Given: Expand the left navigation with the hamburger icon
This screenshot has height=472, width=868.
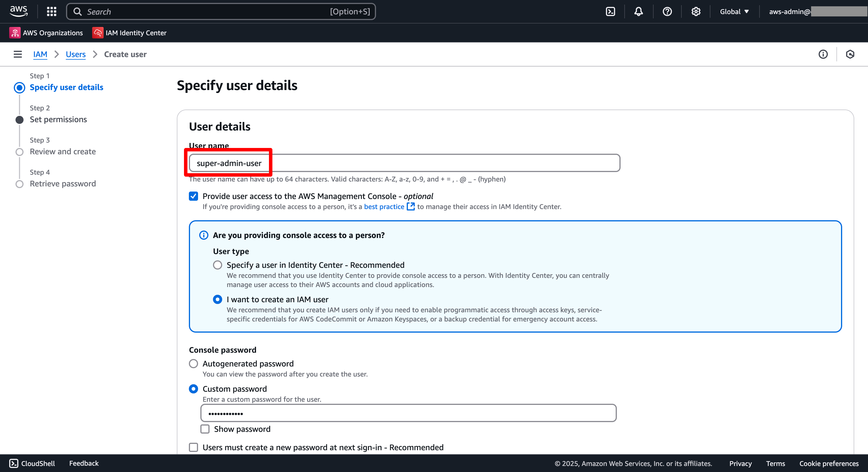Looking at the screenshot, I should point(17,54).
